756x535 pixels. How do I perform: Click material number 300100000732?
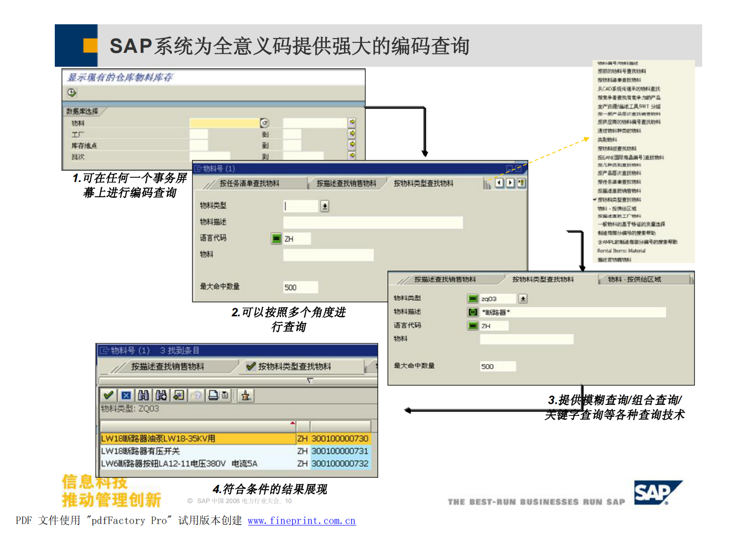[x=340, y=464]
